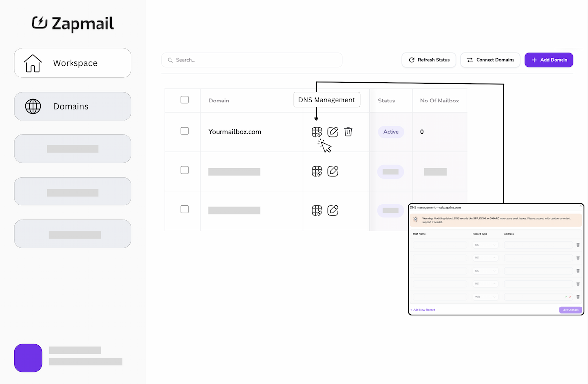This screenshot has height=384, width=588.
Task: Click edit pencil icon in third table row
Action: click(333, 210)
